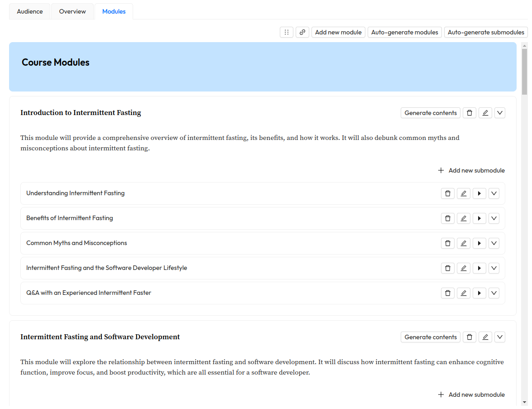Click the Understanding Intermittent Fasting row title
This screenshot has width=532, height=409.
pyautogui.click(x=75, y=193)
